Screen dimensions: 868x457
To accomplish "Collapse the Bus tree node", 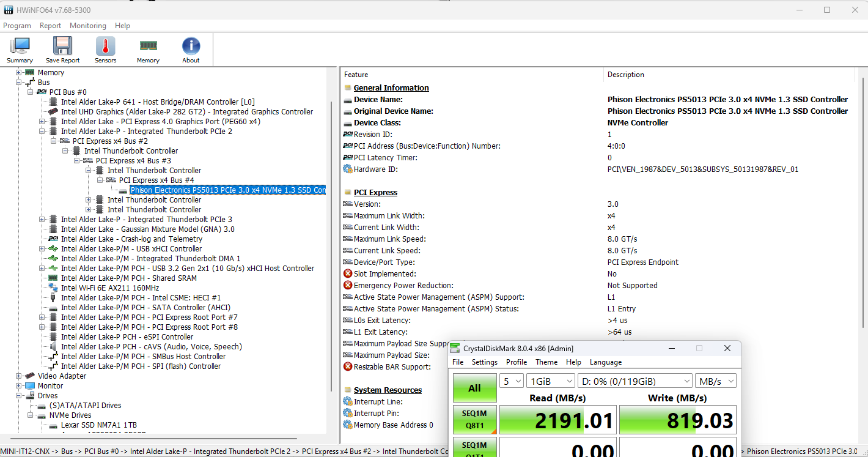I will [x=19, y=83].
